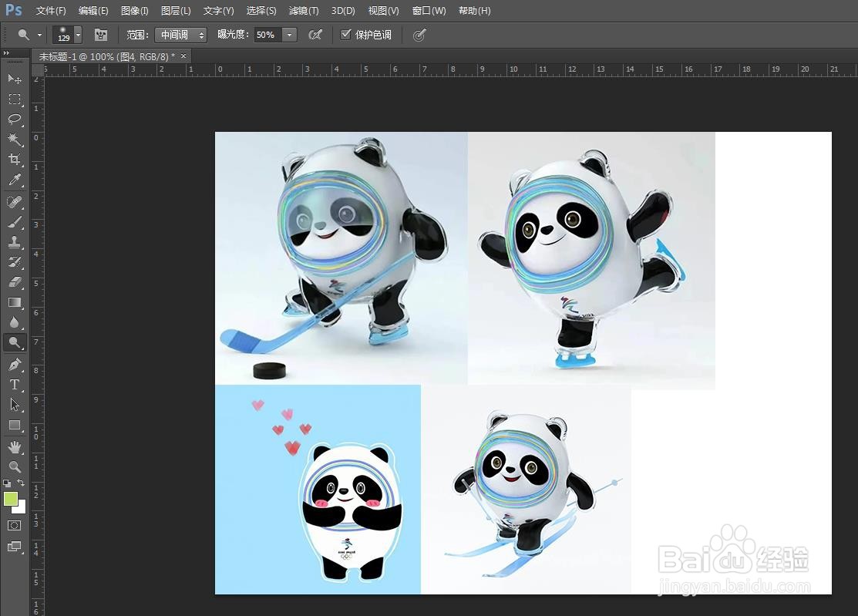Open the 图层(L) menu
858x616 pixels.
pos(176,10)
